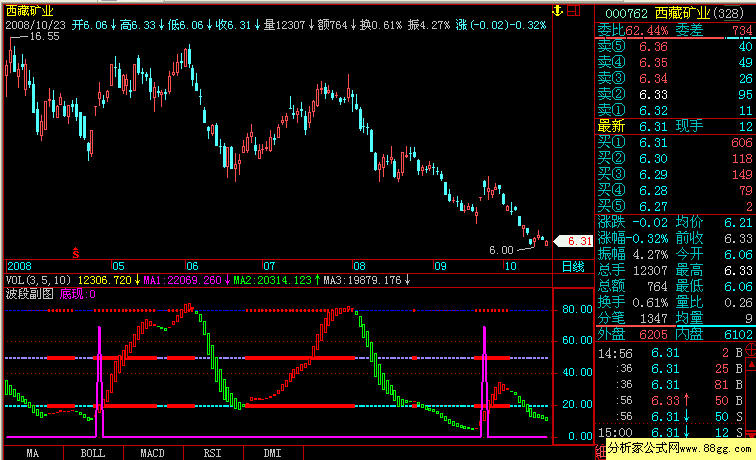Select the 卖④ 6.35 ask row

[x=675, y=63]
